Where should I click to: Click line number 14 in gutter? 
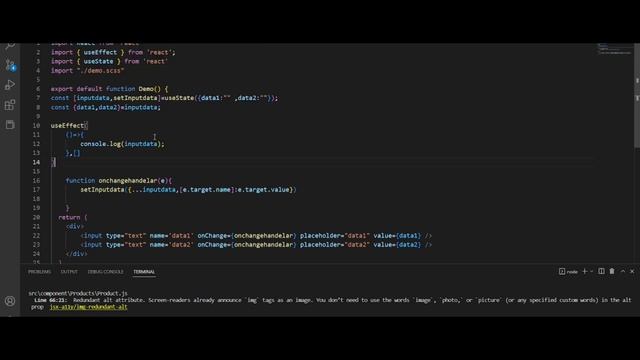point(36,162)
